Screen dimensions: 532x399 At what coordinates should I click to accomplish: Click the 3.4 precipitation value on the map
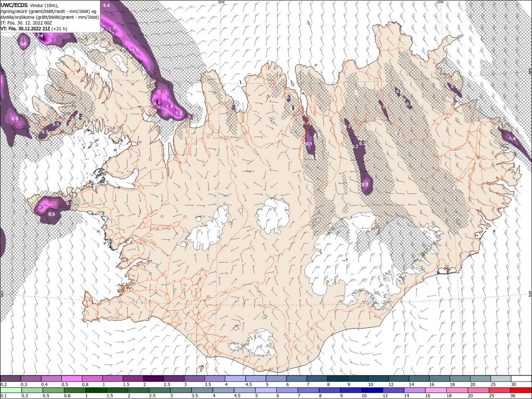point(40,36)
